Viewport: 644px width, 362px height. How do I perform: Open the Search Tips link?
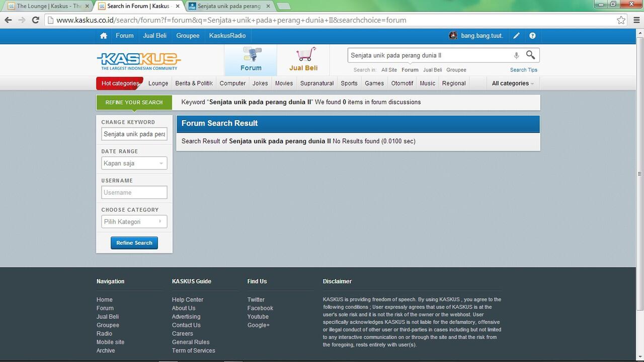524,70
